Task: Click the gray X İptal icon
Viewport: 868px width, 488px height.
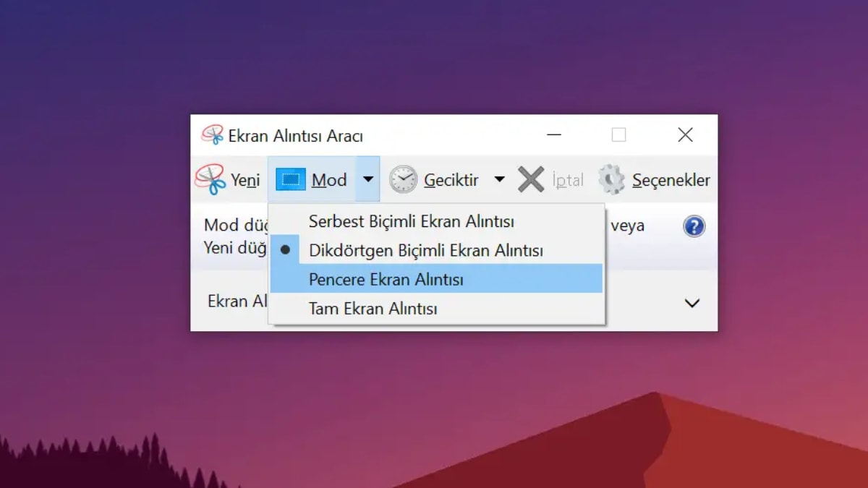Action: point(531,179)
